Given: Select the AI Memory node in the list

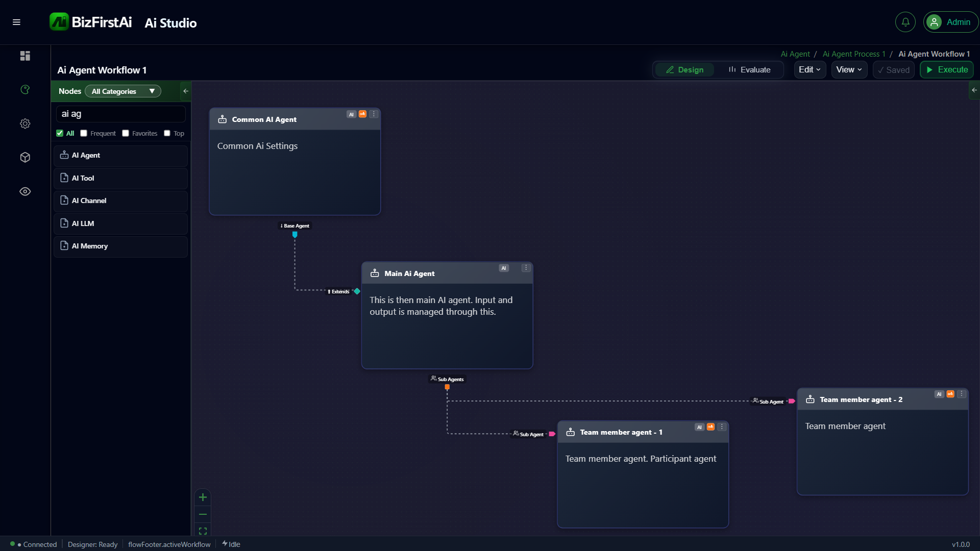Looking at the screenshot, I should click(x=120, y=246).
